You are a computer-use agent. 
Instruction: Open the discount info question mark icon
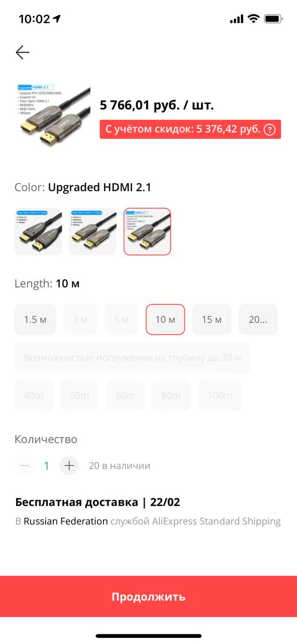(x=270, y=129)
